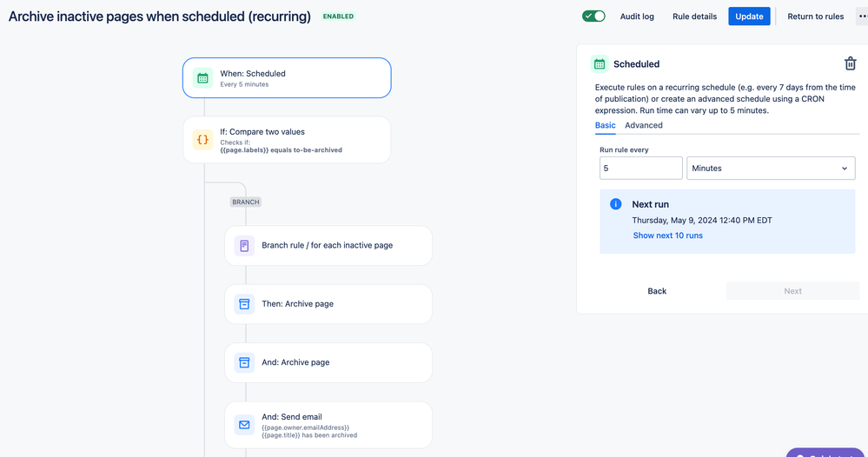Click archive box icon in And: Archive page
Image resolution: width=868 pixels, height=457 pixels.
244,363
